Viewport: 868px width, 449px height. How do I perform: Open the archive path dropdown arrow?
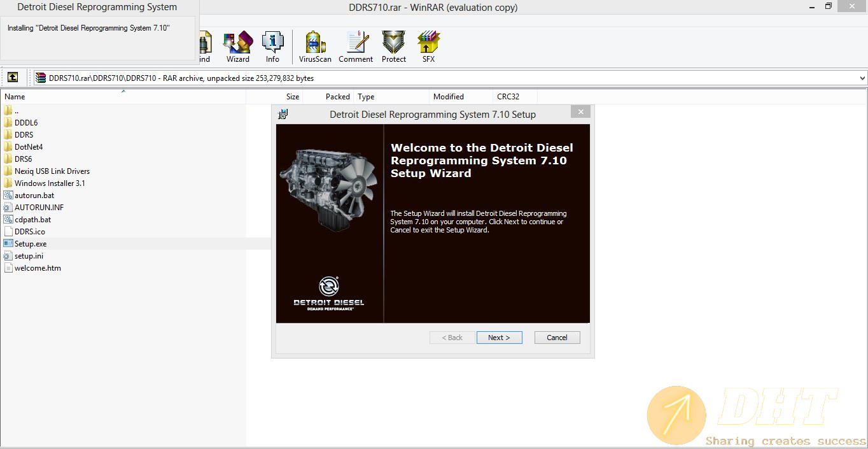tap(862, 78)
